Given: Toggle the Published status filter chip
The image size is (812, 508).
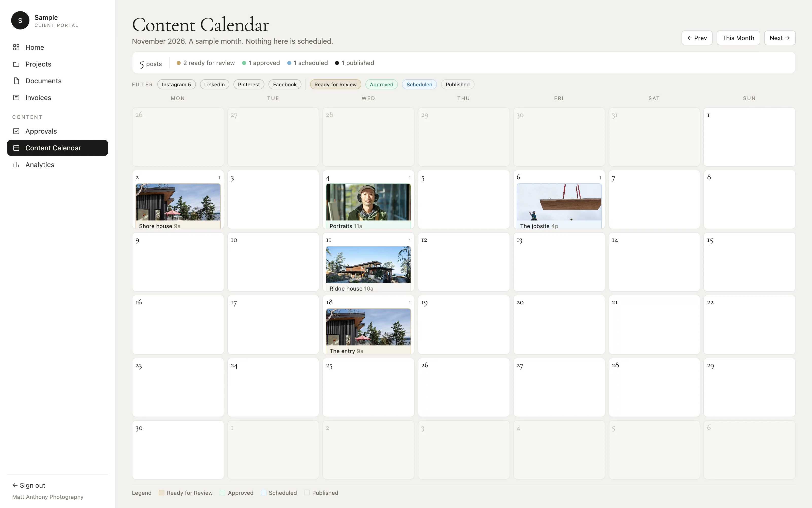Looking at the screenshot, I should click(x=457, y=85).
